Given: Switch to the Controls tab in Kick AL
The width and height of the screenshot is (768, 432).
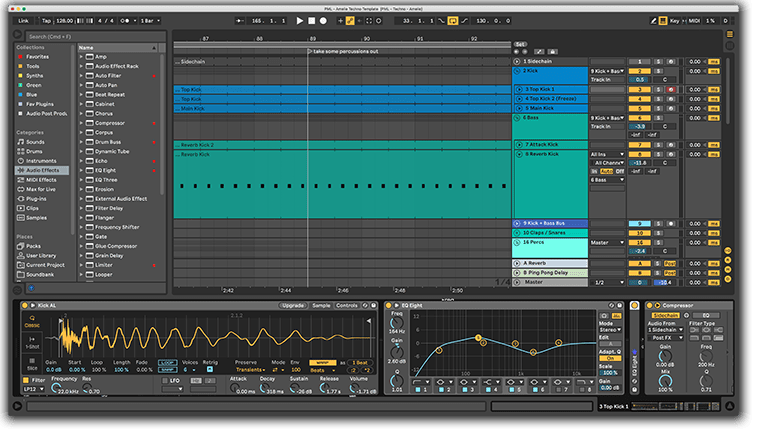Looking at the screenshot, I should pos(347,305).
